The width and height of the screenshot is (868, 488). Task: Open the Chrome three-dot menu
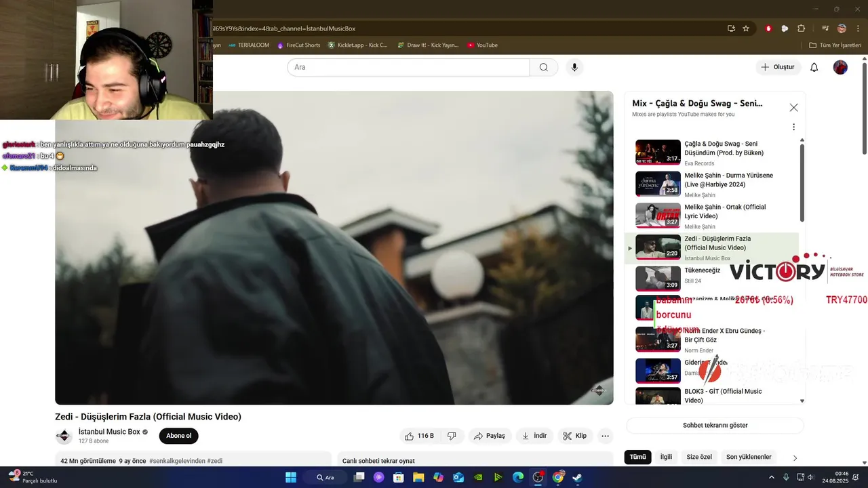856,28
